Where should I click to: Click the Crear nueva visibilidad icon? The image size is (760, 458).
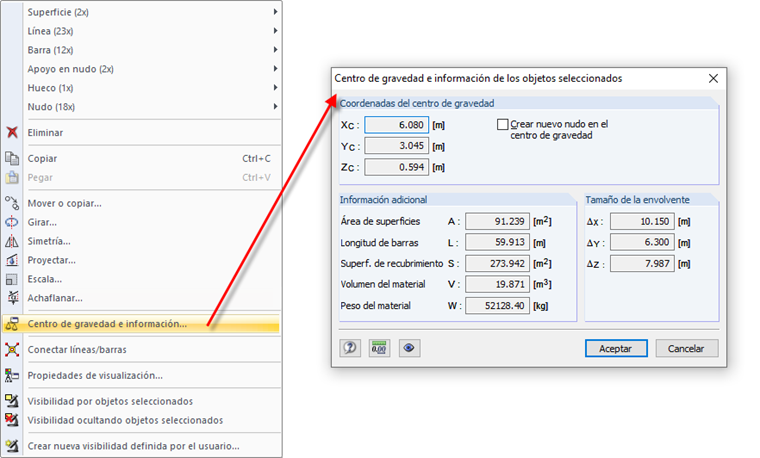tap(12, 445)
